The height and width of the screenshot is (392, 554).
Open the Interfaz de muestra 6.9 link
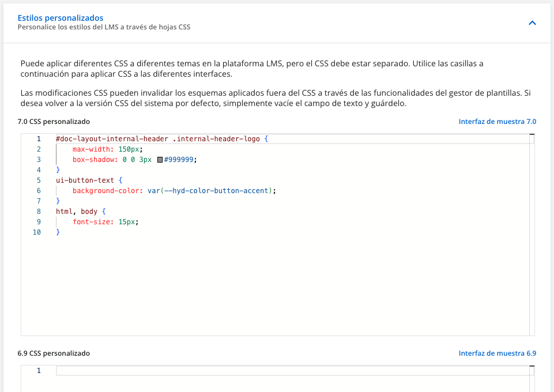[497, 353]
